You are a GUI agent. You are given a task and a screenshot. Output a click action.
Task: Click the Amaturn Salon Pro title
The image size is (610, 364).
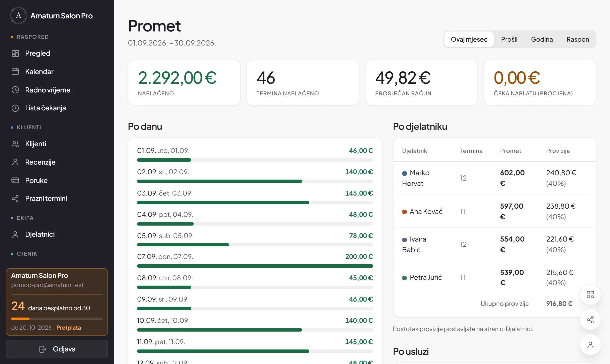tap(61, 16)
